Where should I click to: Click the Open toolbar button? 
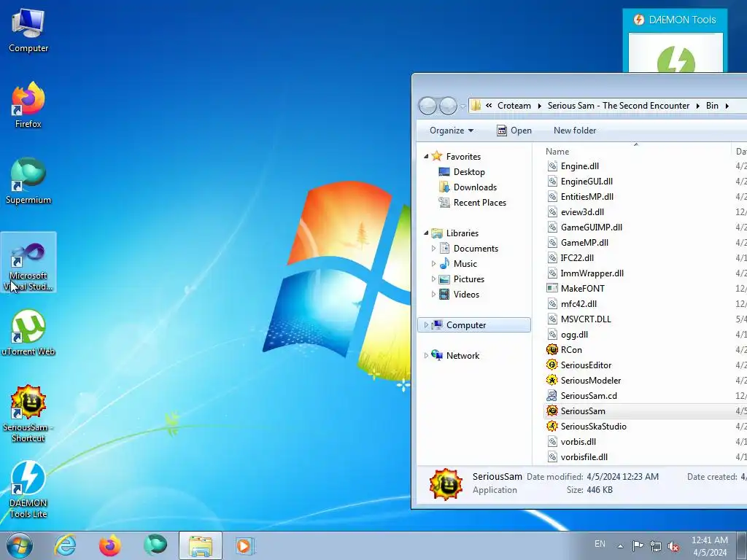coord(514,131)
